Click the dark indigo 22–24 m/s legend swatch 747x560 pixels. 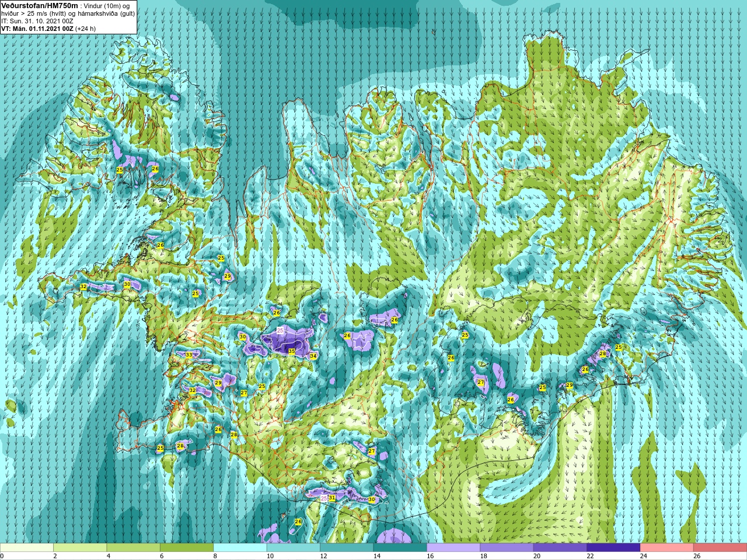(613, 548)
